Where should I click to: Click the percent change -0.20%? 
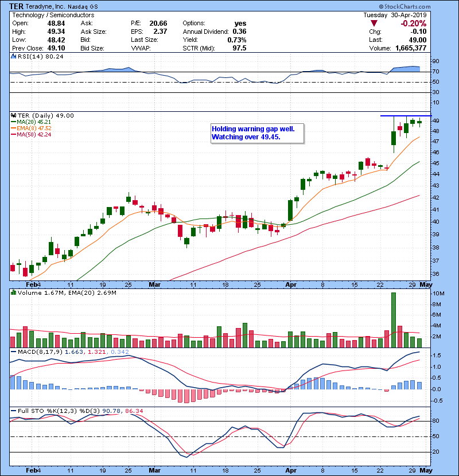tap(414, 24)
